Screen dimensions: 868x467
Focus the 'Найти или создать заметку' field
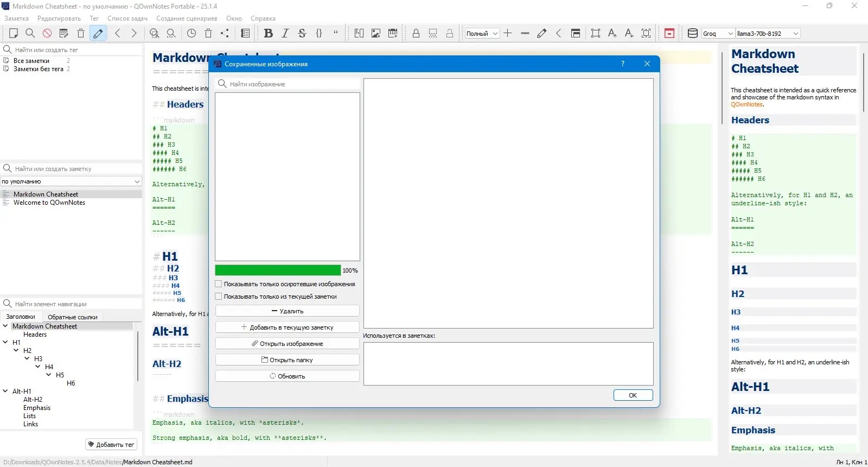(x=71, y=169)
